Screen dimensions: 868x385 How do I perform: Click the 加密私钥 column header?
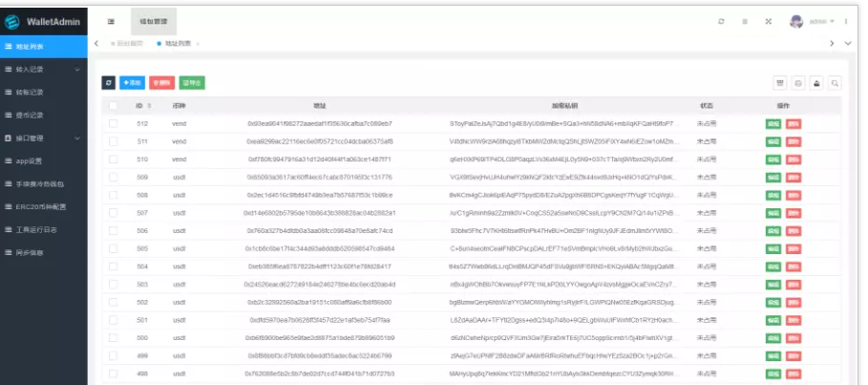(564, 106)
